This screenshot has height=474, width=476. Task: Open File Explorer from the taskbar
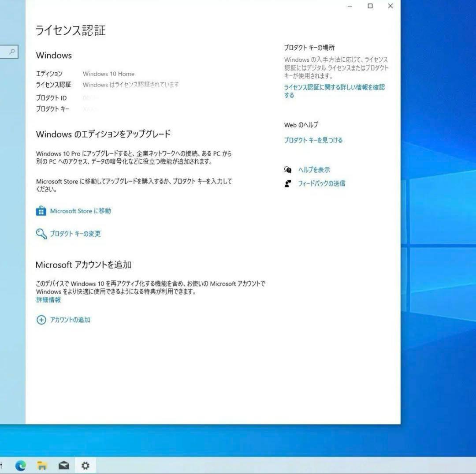(42, 466)
